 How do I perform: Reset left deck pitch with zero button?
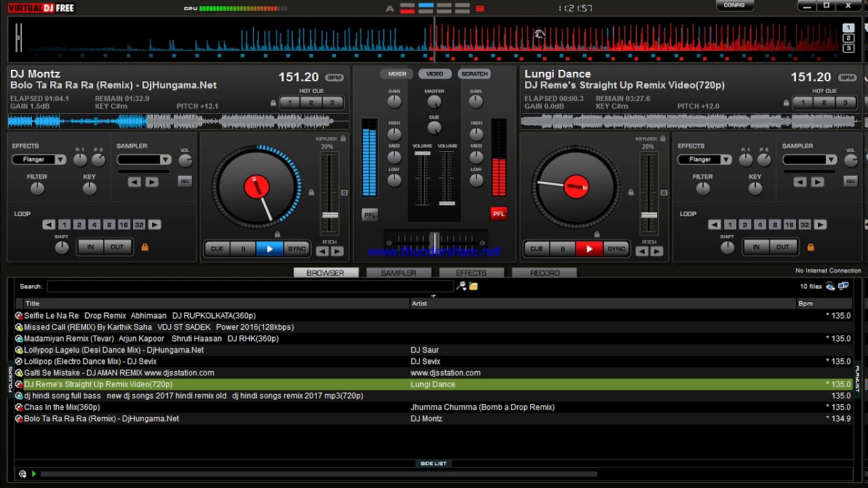pos(344,193)
